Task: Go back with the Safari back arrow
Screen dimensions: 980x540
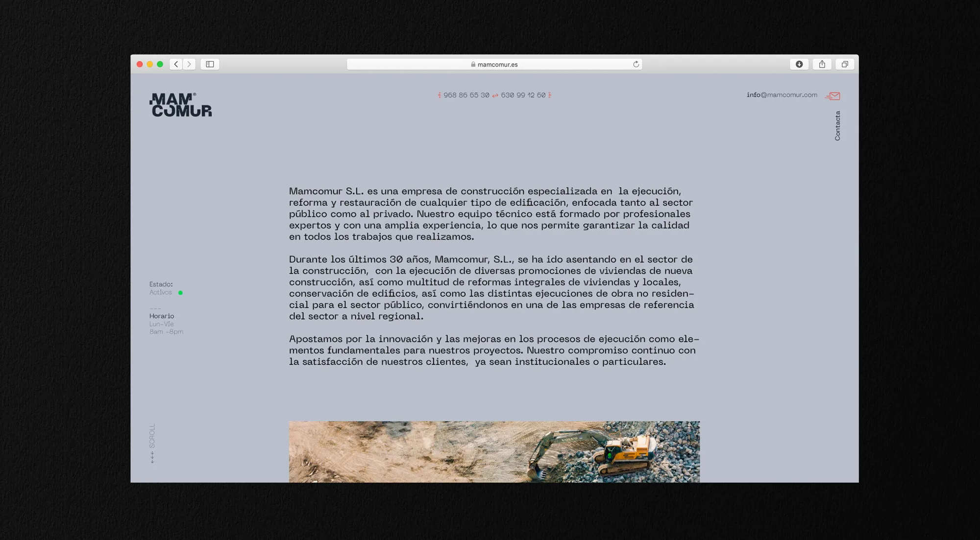Action: (x=176, y=64)
